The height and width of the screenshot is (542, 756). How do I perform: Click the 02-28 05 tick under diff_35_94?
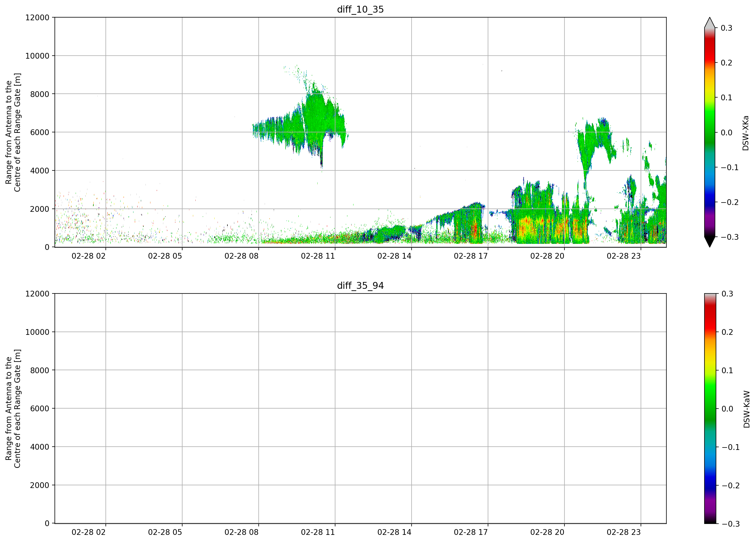165,532
